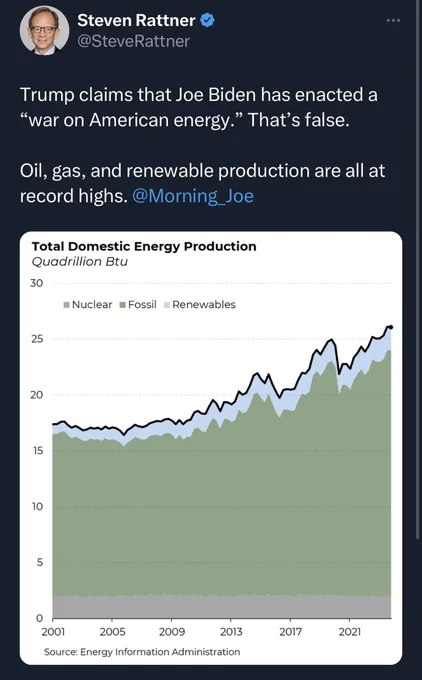Click the Total Domestic Energy Production title
422x680 pixels.
[x=144, y=246]
